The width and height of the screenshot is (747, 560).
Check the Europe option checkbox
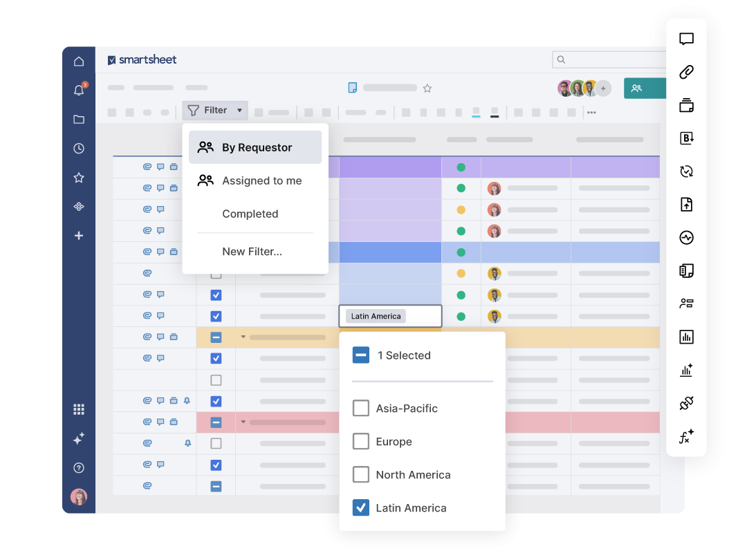pyautogui.click(x=361, y=442)
